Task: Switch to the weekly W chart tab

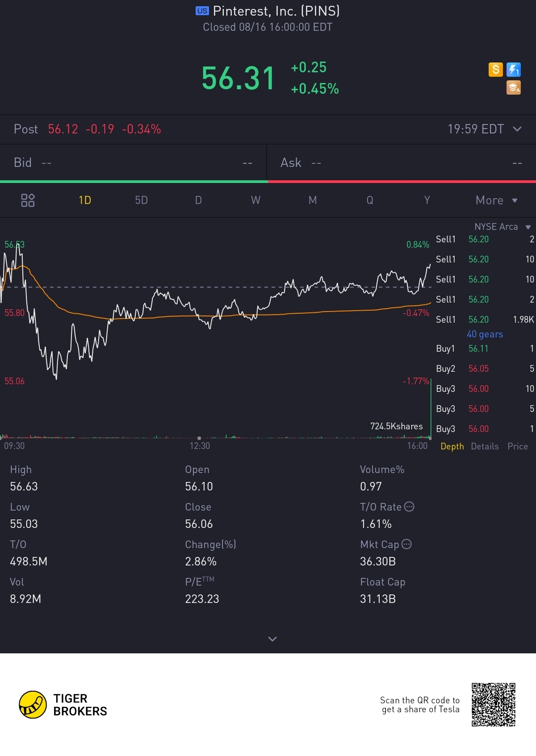Action: tap(255, 200)
